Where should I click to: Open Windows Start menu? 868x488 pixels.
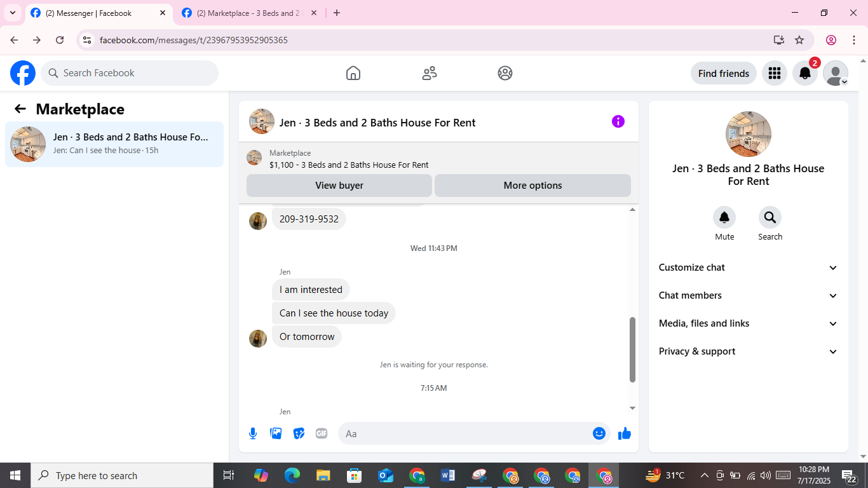15,475
